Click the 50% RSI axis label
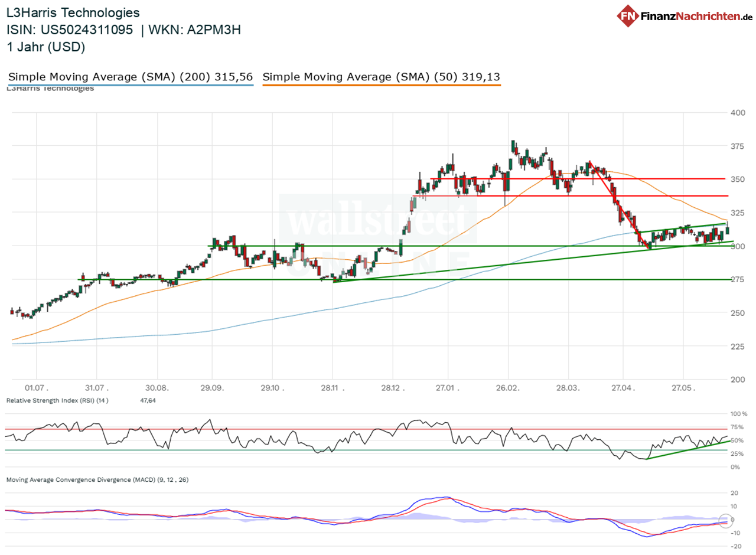The height and width of the screenshot is (555, 756). [738, 440]
